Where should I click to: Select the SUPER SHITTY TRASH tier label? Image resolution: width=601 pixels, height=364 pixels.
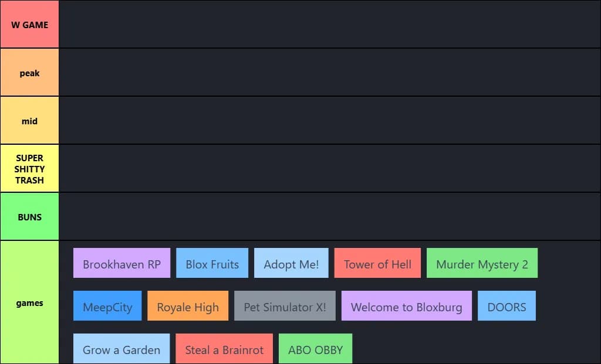click(29, 169)
